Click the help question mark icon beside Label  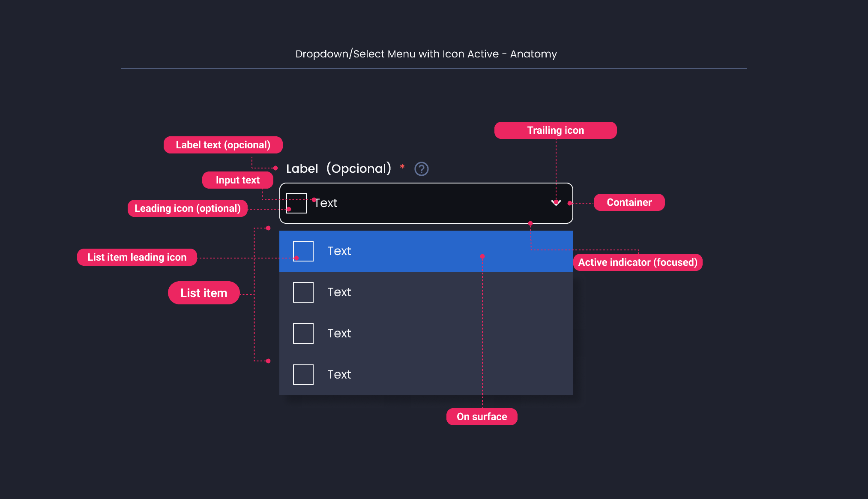422,169
